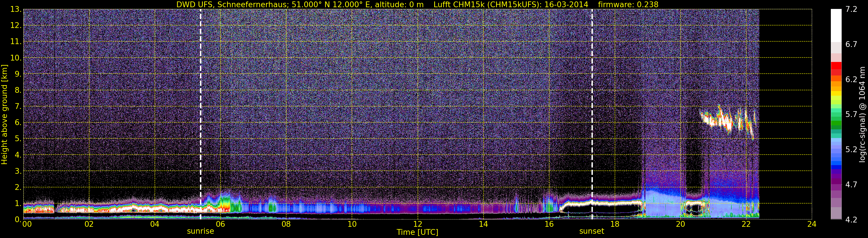Click the 'sunrise' label below the axis

tap(201, 231)
